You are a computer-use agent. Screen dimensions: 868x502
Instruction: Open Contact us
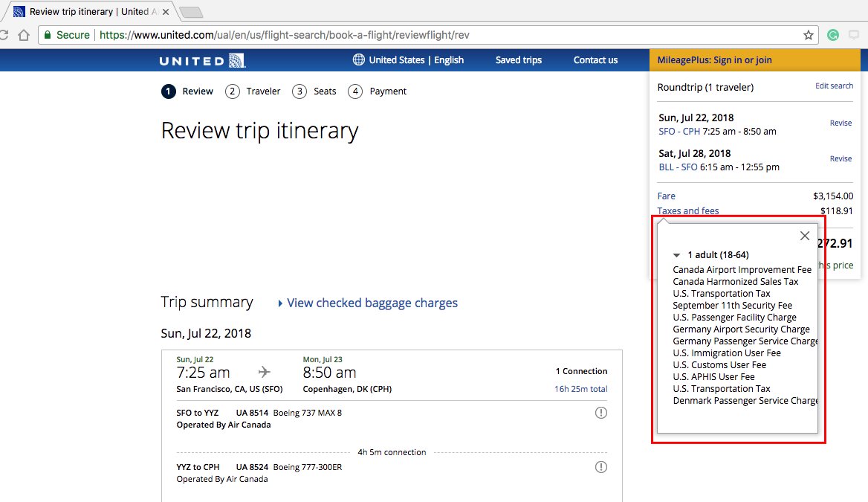[x=595, y=59]
